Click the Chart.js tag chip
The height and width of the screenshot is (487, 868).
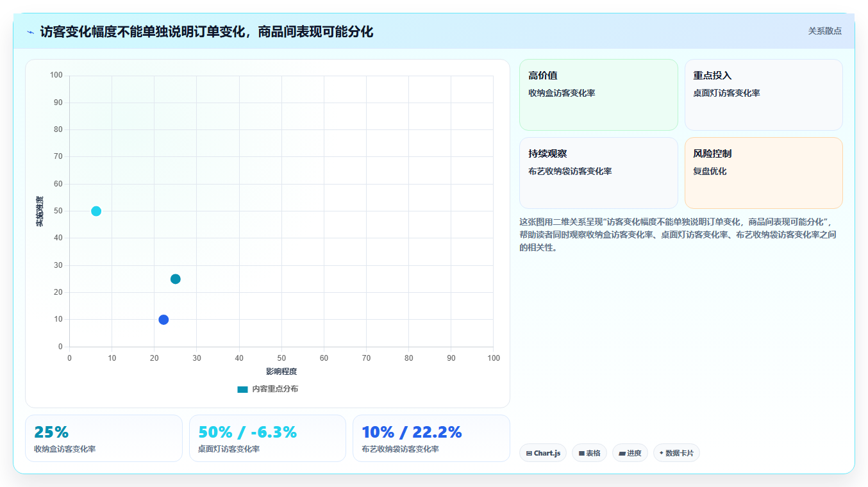point(543,453)
